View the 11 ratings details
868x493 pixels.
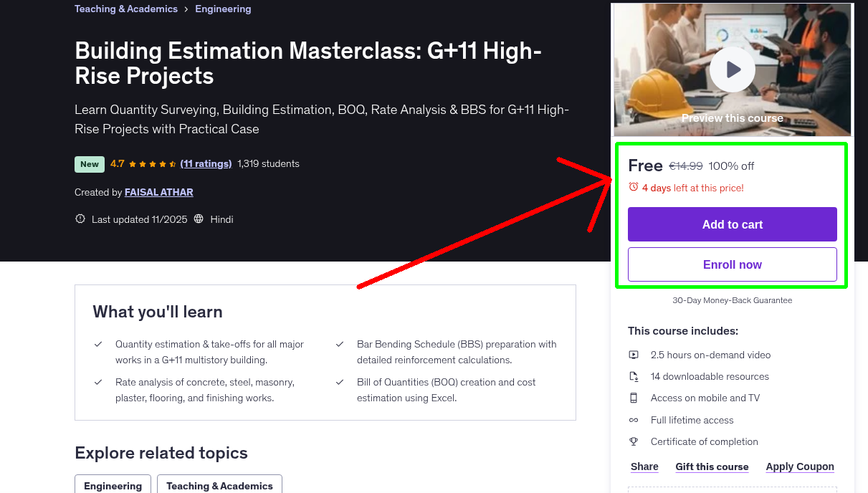(206, 163)
